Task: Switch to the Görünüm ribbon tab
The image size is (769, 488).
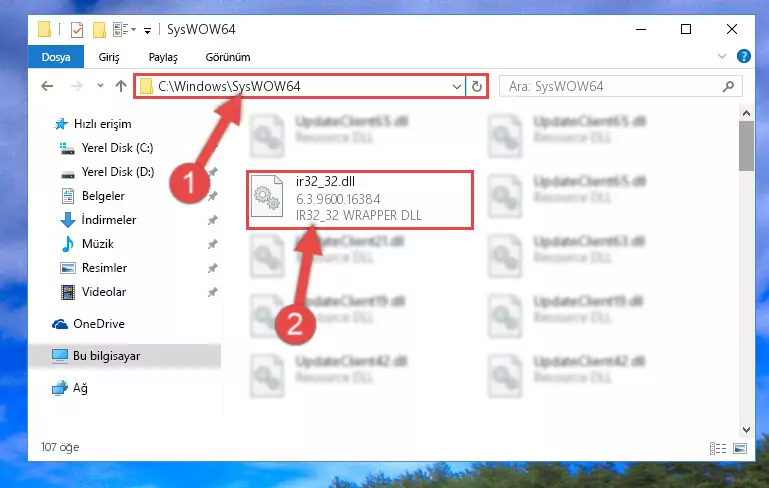Action: pos(228,57)
